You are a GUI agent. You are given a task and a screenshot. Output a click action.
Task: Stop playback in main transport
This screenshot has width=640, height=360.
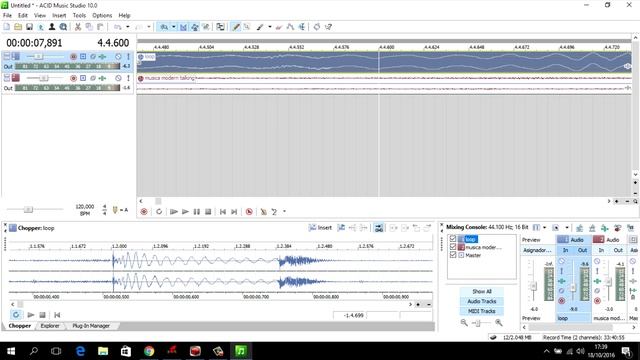point(208,211)
